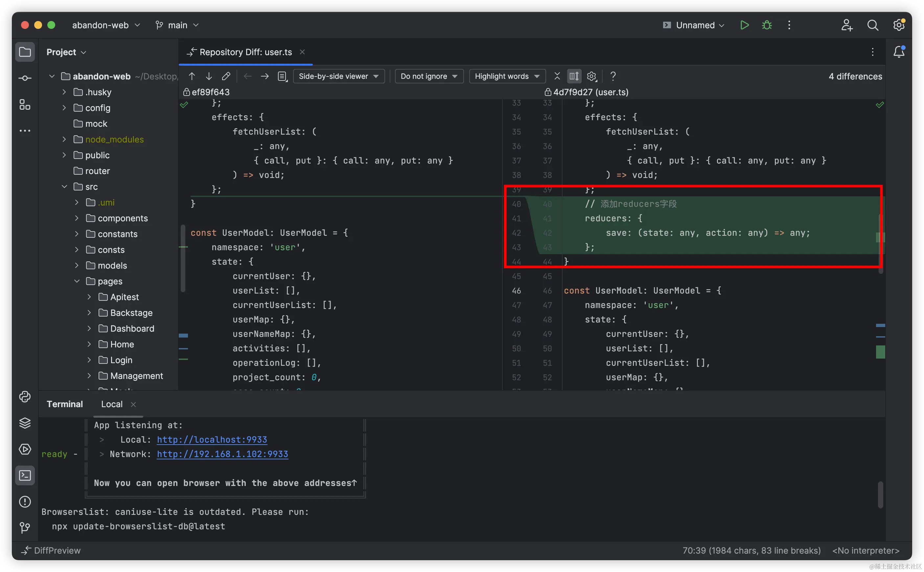Open the Notifications bell icon
Screen dimensions: 924x572
(x=899, y=52)
